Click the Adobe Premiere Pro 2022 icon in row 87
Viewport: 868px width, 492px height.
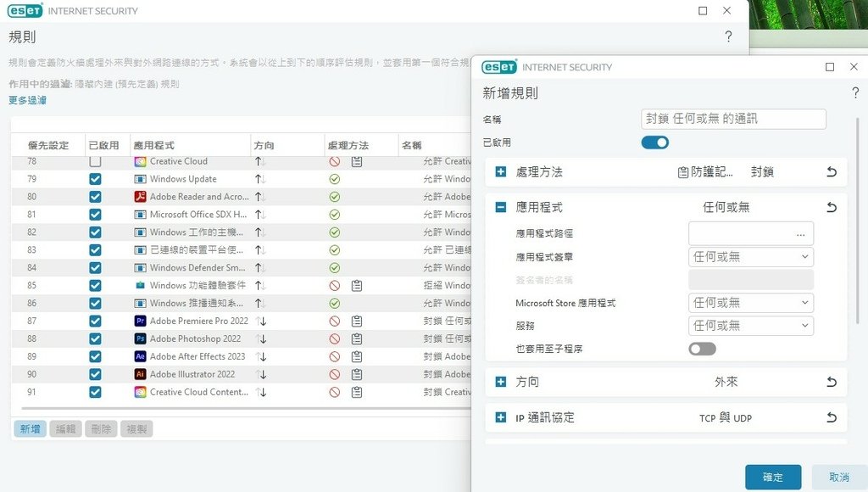coord(140,321)
